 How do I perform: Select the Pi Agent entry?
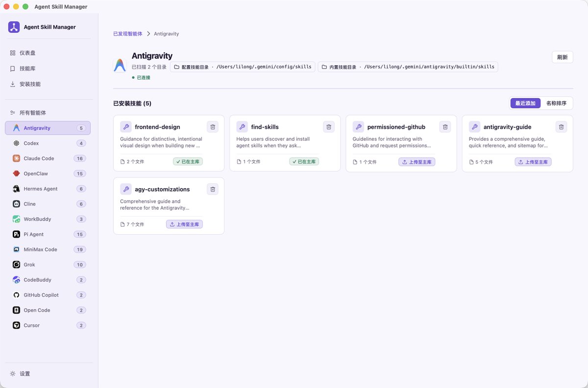pos(48,234)
